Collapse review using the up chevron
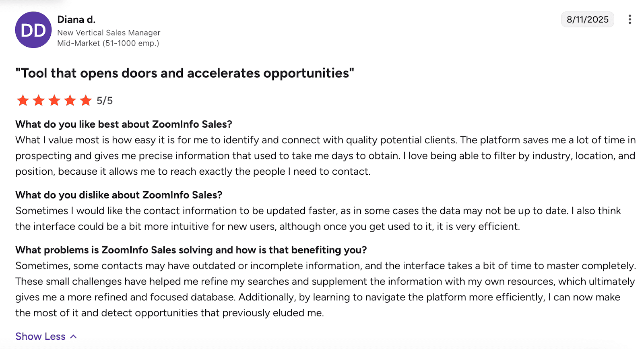This screenshot has width=644, height=349. pyautogui.click(x=74, y=337)
